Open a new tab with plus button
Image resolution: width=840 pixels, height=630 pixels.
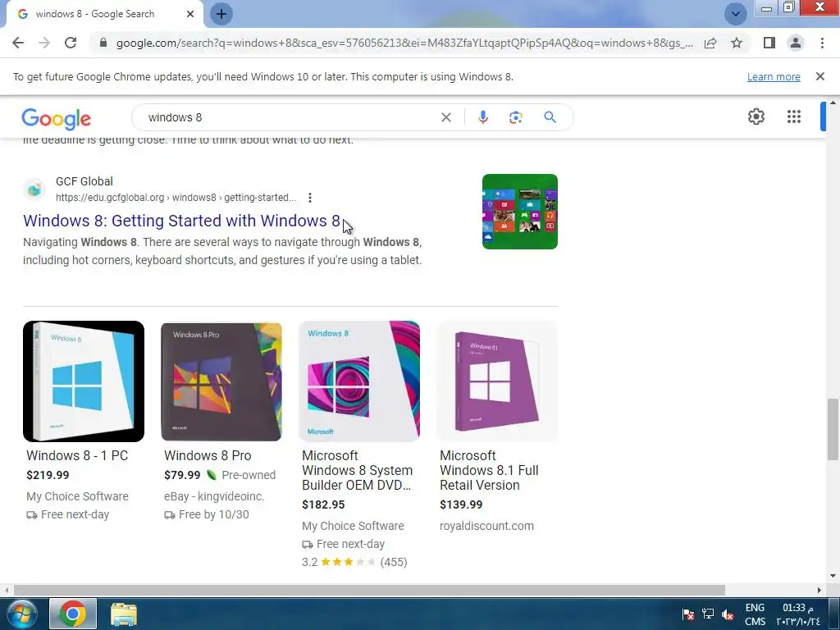[221, 14]
